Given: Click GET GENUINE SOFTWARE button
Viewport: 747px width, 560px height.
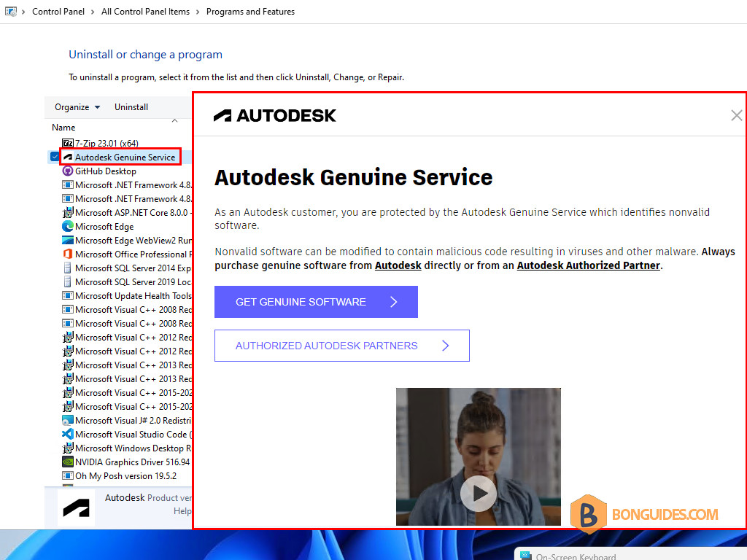Looking at the screenshot, I should click(316, 302).
